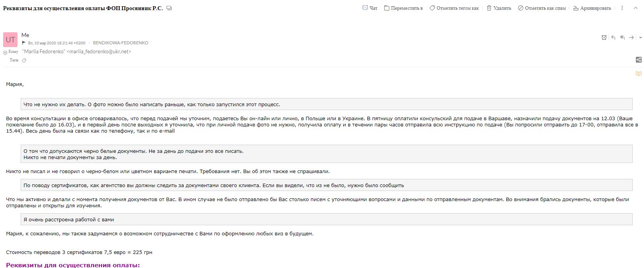Set a reminder with the alarm clock icon
The width and height of the screenshot is (644, 268).
click(x=604, y=38)
